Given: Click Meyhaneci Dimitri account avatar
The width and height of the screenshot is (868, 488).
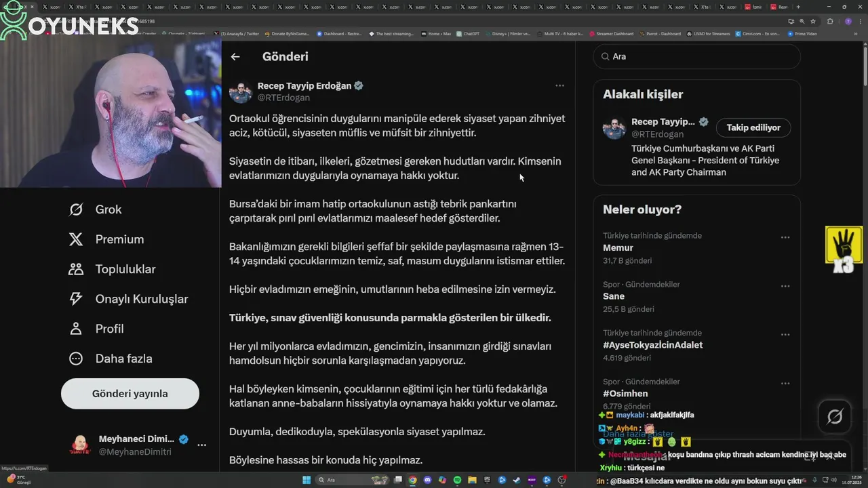Looking at the screenshot, I should click(x=80, y=445).
